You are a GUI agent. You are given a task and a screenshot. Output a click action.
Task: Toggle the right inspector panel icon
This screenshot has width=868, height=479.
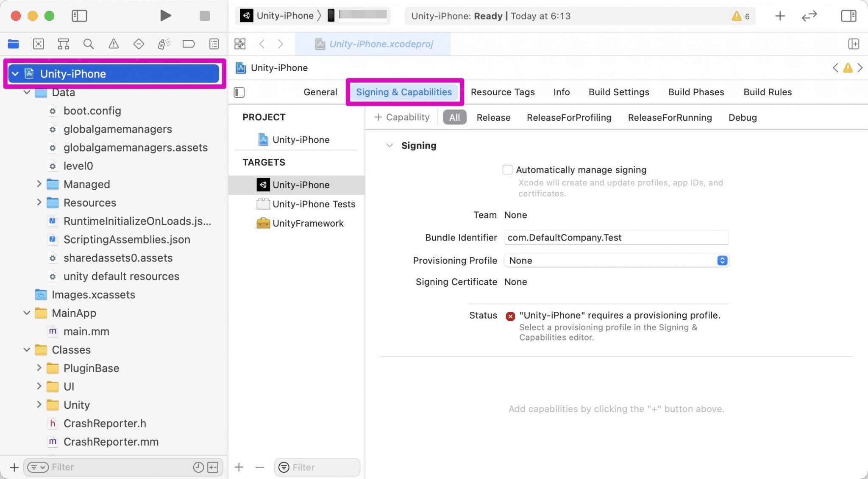(848, 16)
